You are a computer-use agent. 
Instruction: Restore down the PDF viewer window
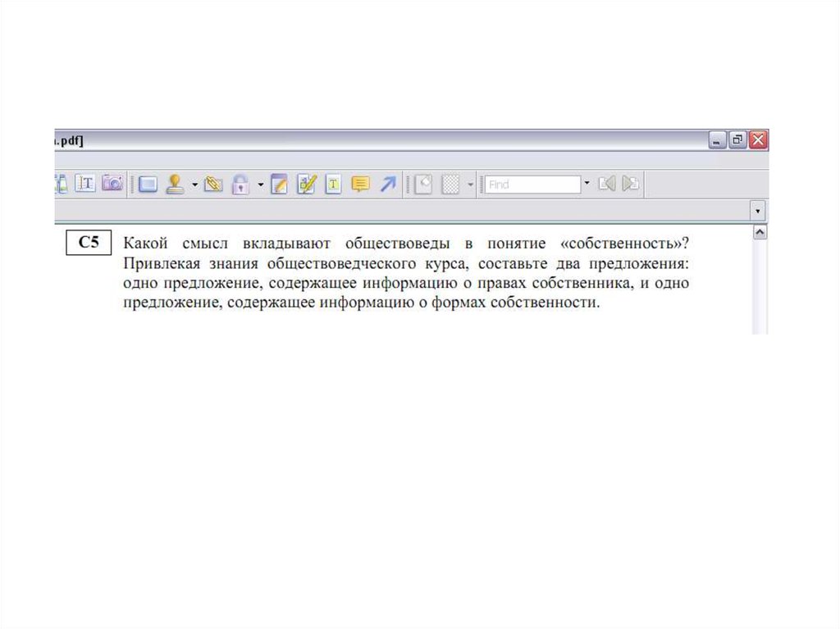pos(737,140)
